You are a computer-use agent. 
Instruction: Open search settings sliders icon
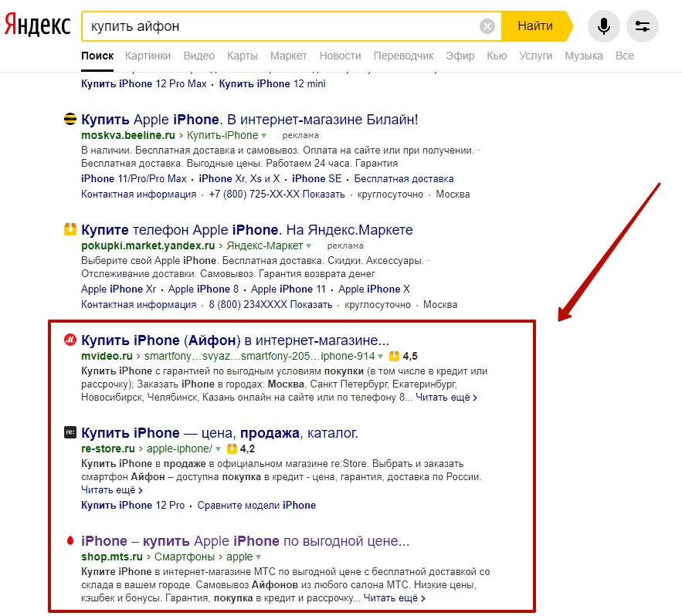point(643,26)
